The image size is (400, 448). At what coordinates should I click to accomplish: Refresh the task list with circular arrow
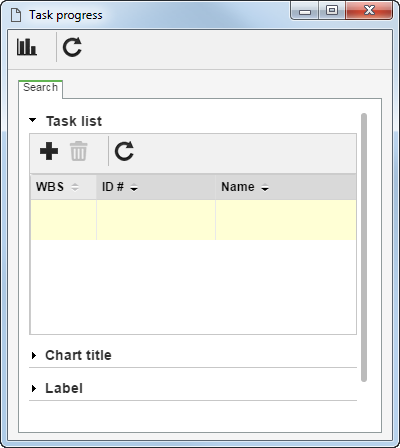[124, 151]
